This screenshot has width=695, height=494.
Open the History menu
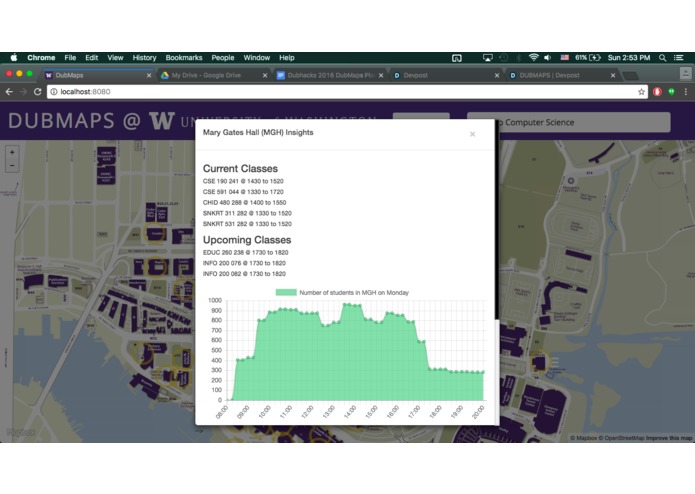(x=144, y=58)
